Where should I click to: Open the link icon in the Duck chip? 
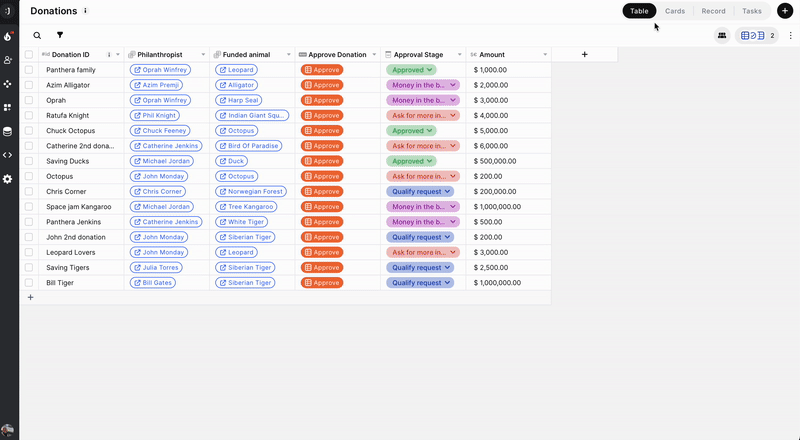[x=223, y=161]
